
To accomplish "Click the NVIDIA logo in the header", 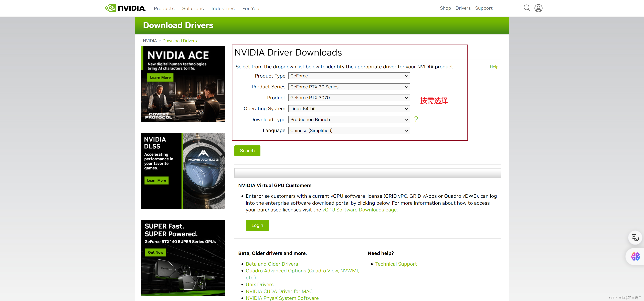I will [125, 8].
